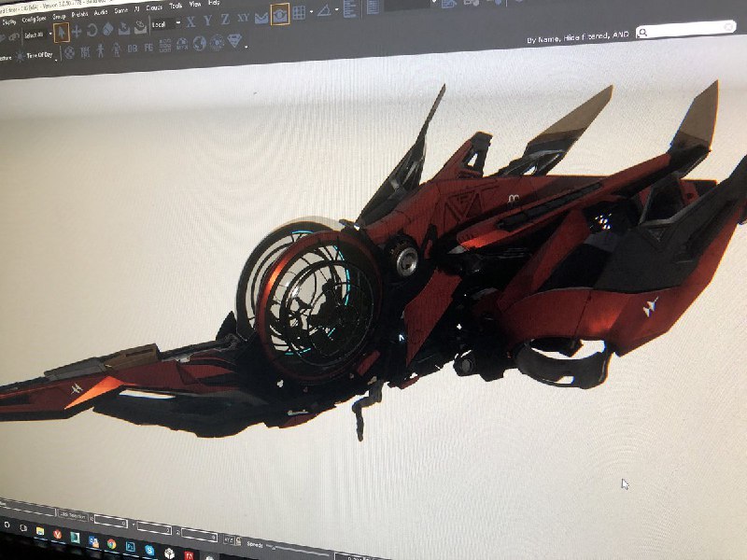The width and height of the screenshot is (747, 560).
Task: Click the globe icon in toolbar
Action: (199, 44)
